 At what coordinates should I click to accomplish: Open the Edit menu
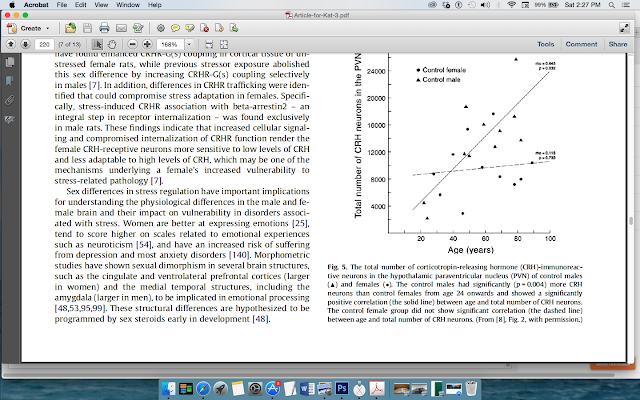click(x=80, y=5)
